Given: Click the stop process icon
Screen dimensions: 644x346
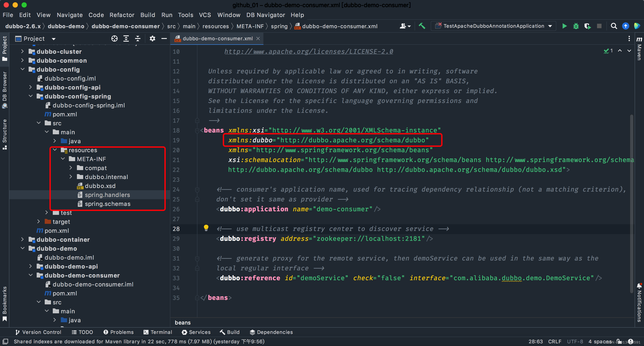Looking at the screenshot, I should pos(599,26).
